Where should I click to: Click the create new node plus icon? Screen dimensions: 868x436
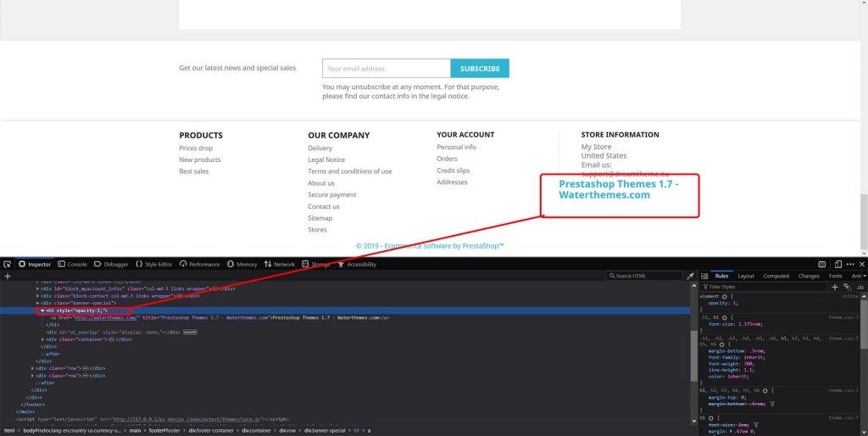point(7,276)
